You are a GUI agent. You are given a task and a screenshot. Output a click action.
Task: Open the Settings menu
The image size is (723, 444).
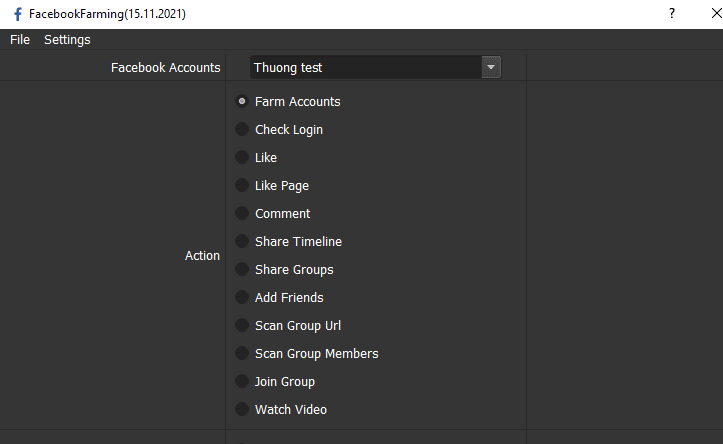point(67,40)
